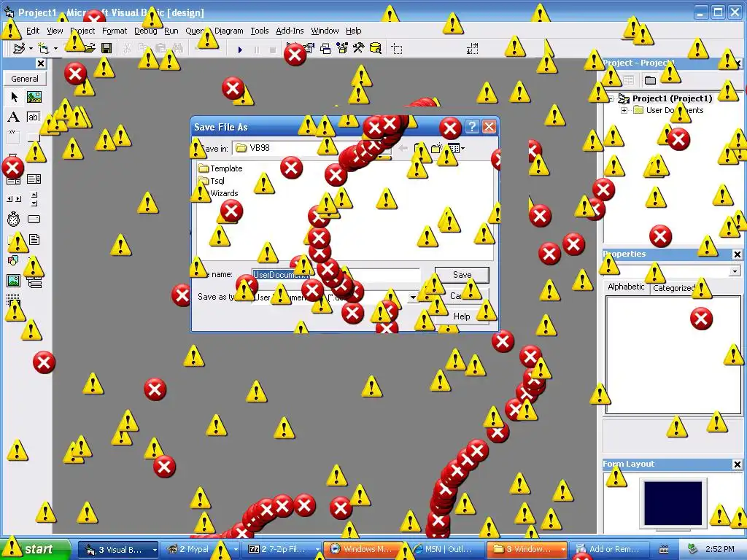Screen dimensions: 747x560
Task: Open the Save as type dropdown arrow
Action: (x=413, y=297)
